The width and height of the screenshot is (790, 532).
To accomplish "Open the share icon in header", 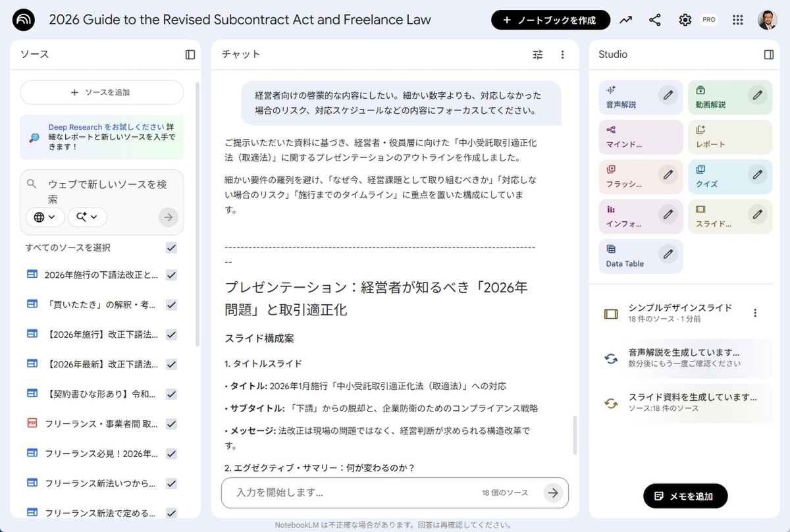I will coord(655,20).
